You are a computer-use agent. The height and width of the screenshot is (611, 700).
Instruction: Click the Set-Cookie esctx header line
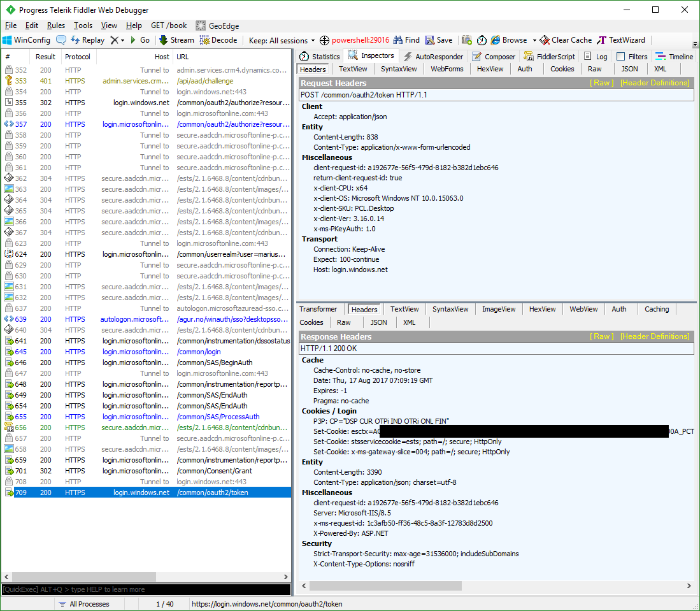[x=504, y=431]
